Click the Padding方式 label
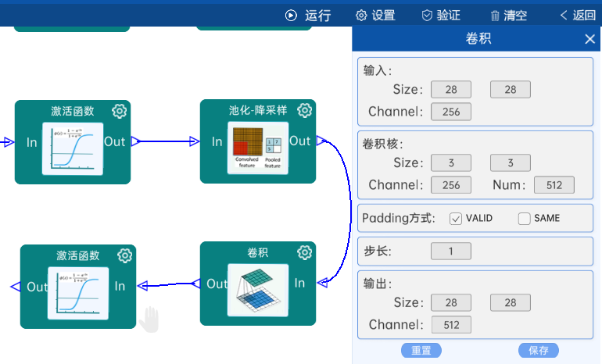The height and width of the screenshot is (364, 602). point(398,218)
